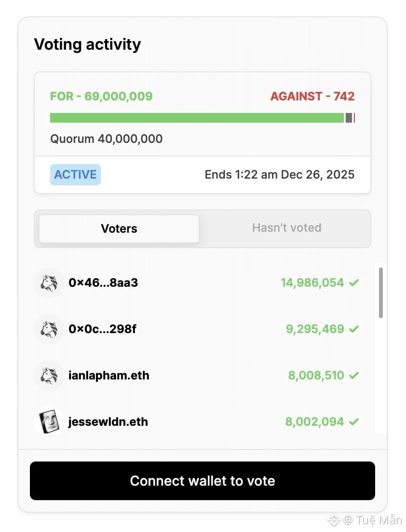This screenshot has height=532, width=406.
Task: Click checkmark beside 8,008,510 votes
Action: point(354,376)
